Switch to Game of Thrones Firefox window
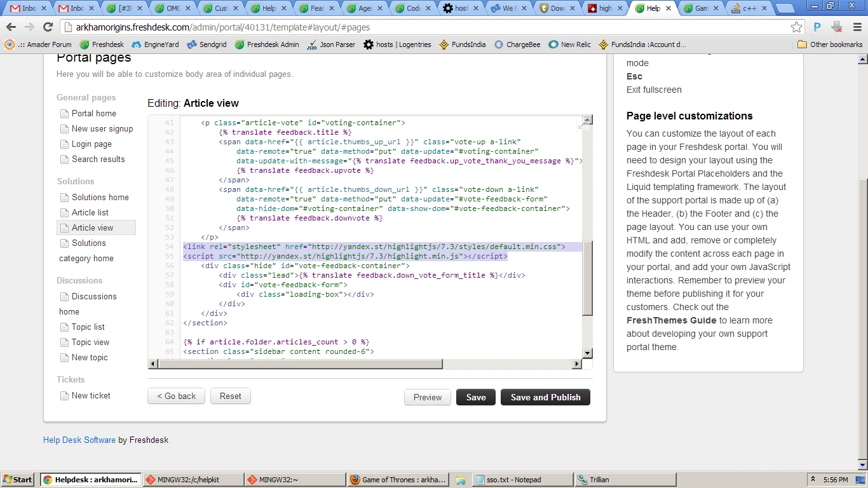The width and height of the screenshot is (868, 488). (398, 480)
